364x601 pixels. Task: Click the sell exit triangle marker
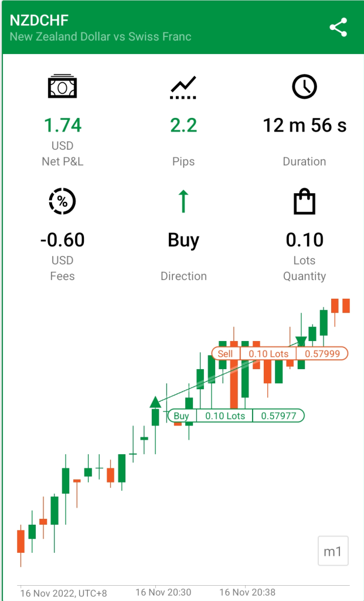(301, 341)
